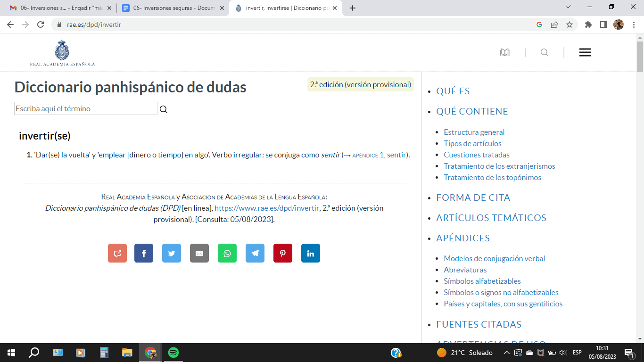Open the Estructura general link
The height and width of the screenshot is (362, 644).
coord(474,132)
